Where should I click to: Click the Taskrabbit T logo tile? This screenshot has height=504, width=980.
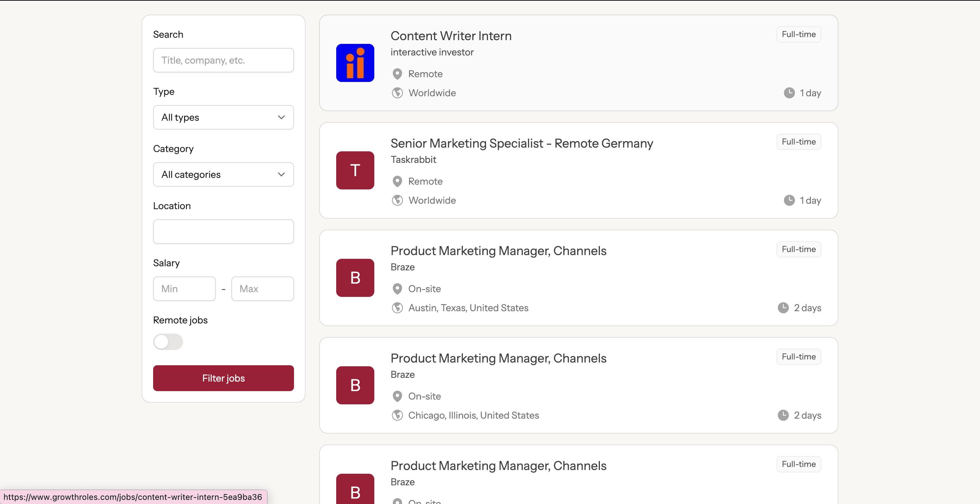click(x=355, y=170)
